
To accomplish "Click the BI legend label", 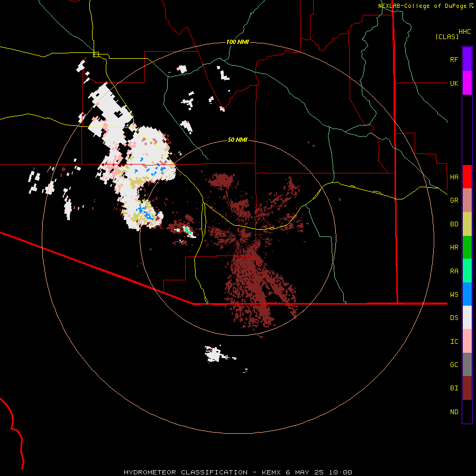I will coord(454,388).
